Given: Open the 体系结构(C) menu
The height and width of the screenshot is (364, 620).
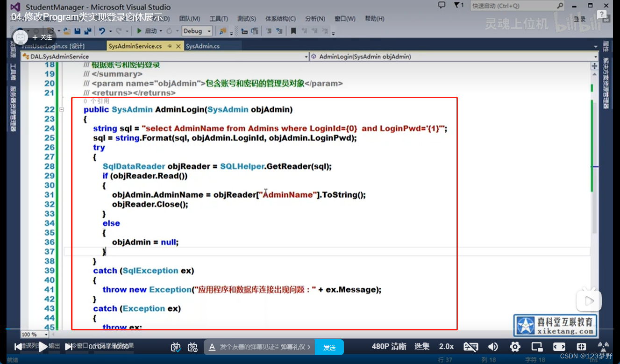Looking at the screenshot, I should click(x=280, y=19).
